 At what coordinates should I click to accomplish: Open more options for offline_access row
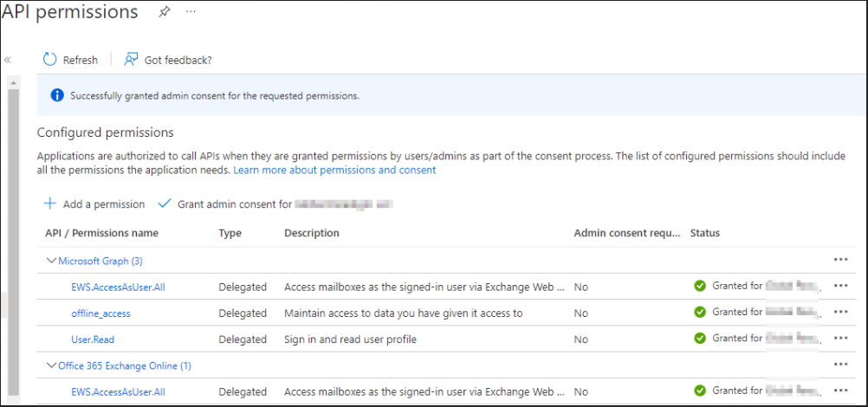tap(839, 313)
